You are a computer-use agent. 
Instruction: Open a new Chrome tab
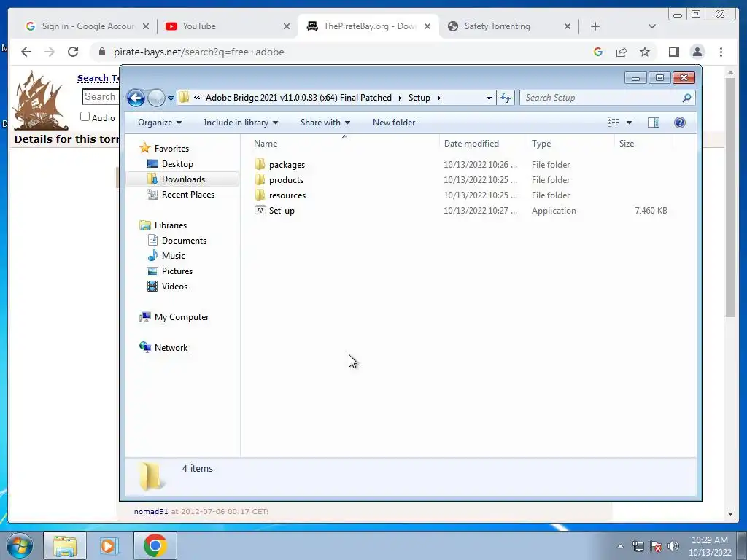click(595, 26)
